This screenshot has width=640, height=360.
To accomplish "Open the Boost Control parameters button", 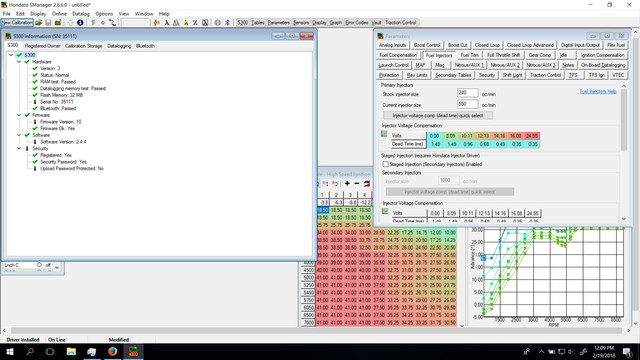I will click(x=427, y=45).
